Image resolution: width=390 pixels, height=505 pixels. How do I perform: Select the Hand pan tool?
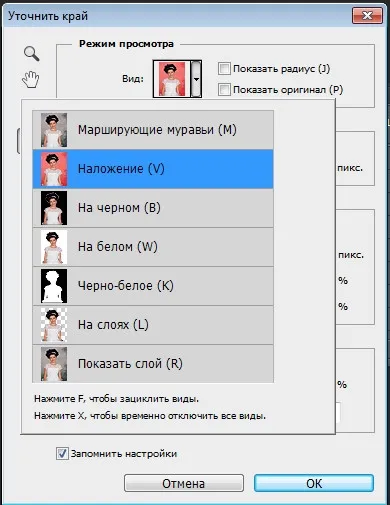31,80
